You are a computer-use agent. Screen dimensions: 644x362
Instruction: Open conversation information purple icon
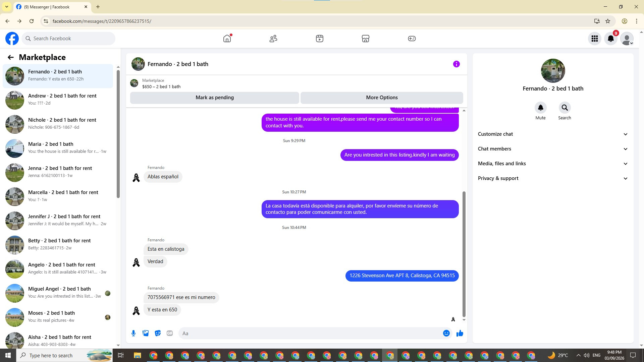point(456,64)
